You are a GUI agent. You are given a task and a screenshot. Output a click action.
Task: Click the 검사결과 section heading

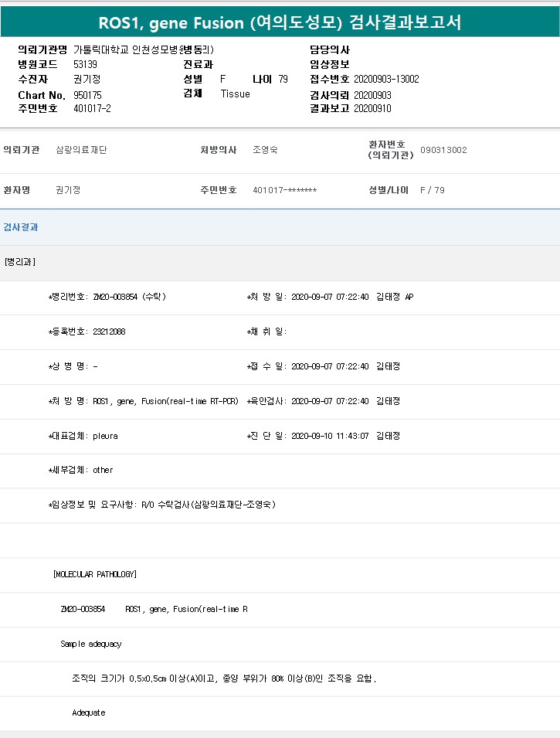21,227
